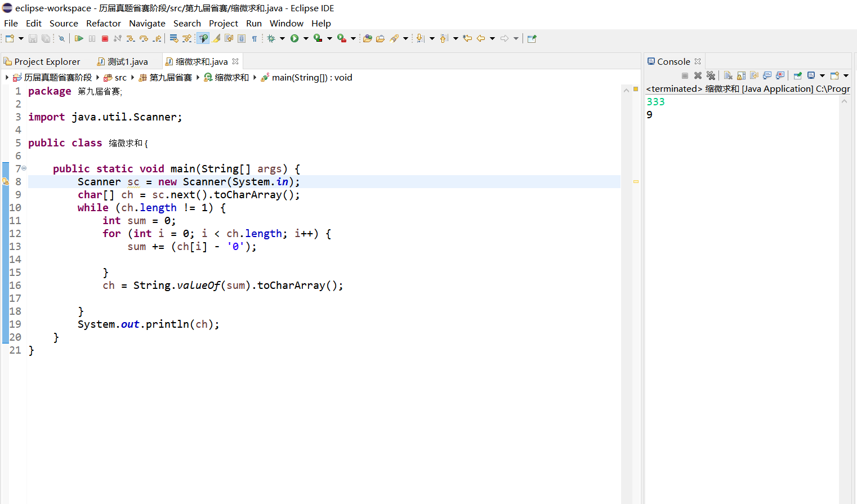Switch to the 测试1.java editor tab

pos(123,61)
